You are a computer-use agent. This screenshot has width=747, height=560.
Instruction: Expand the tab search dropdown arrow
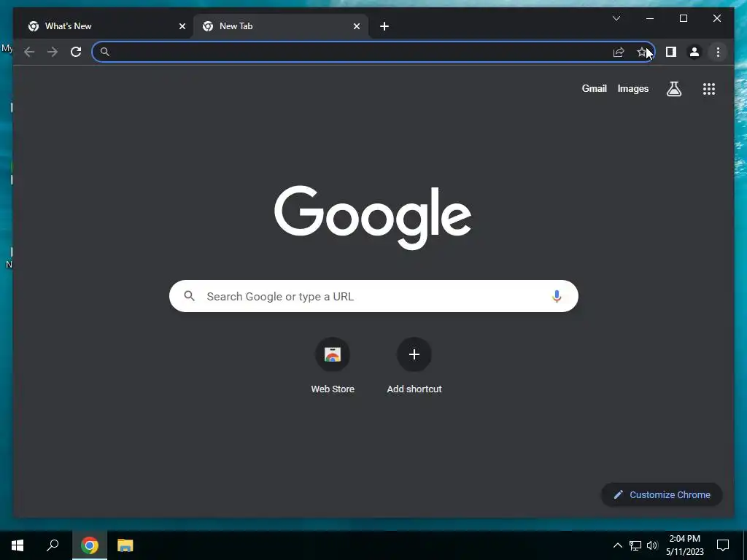click(616, 18)
